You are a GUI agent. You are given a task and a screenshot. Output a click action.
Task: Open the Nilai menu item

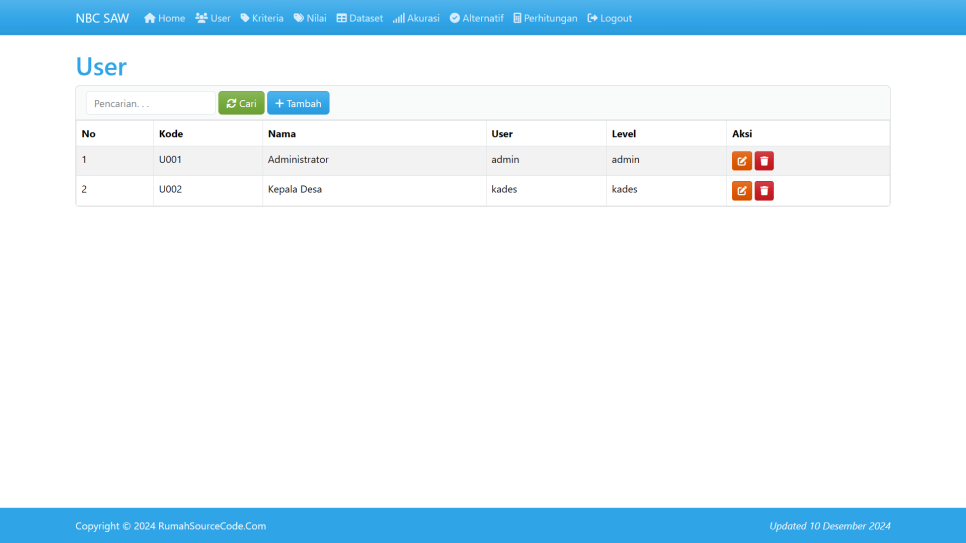310,18
